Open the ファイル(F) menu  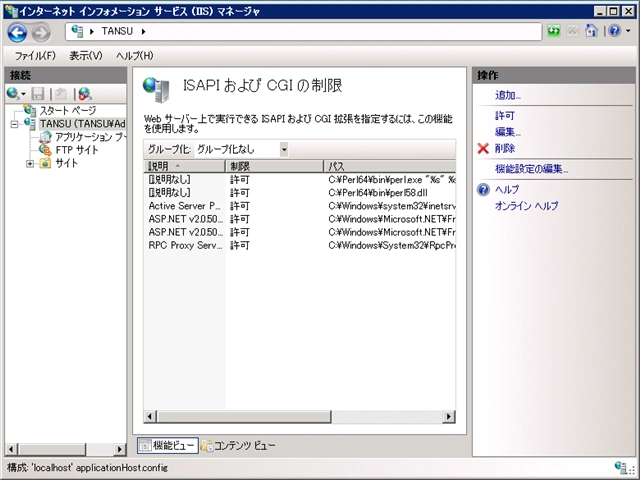point(35,56)
